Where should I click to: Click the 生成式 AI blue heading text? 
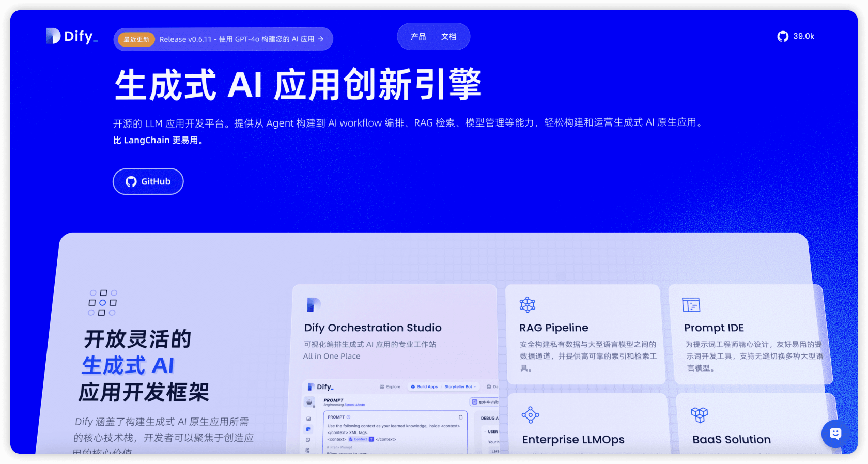(x=128, y=365)
